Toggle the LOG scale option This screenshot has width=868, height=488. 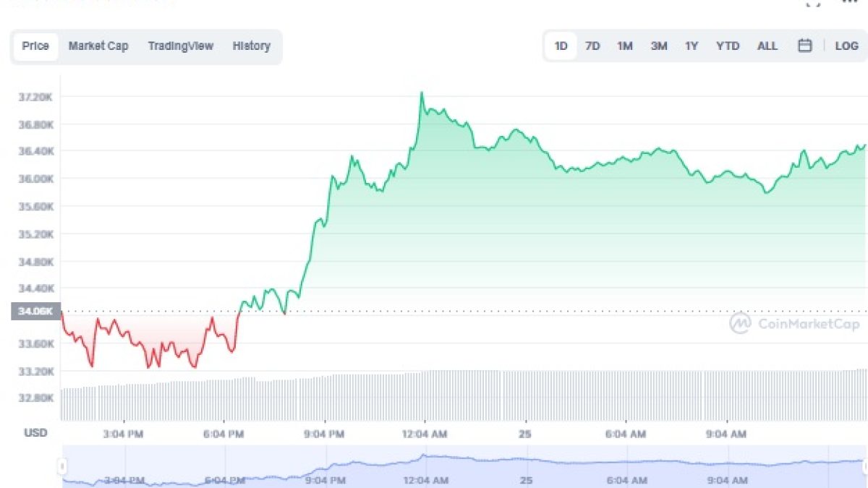(x=846, y=46)
